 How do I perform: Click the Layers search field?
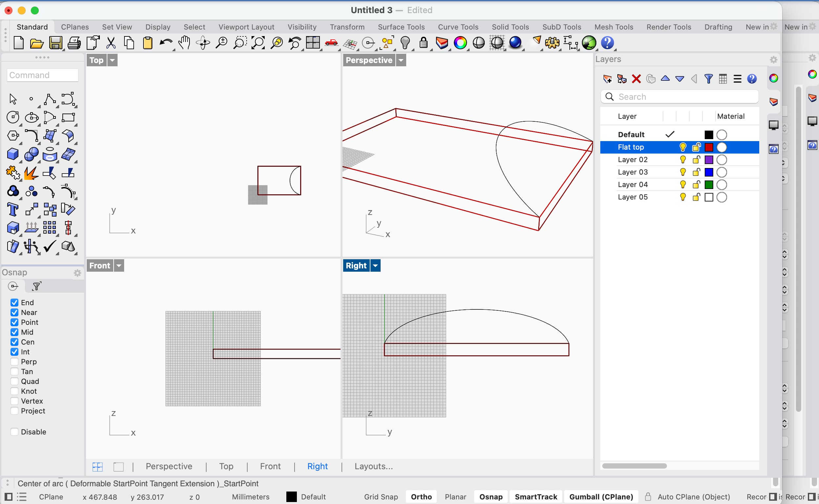click(679, 97)
